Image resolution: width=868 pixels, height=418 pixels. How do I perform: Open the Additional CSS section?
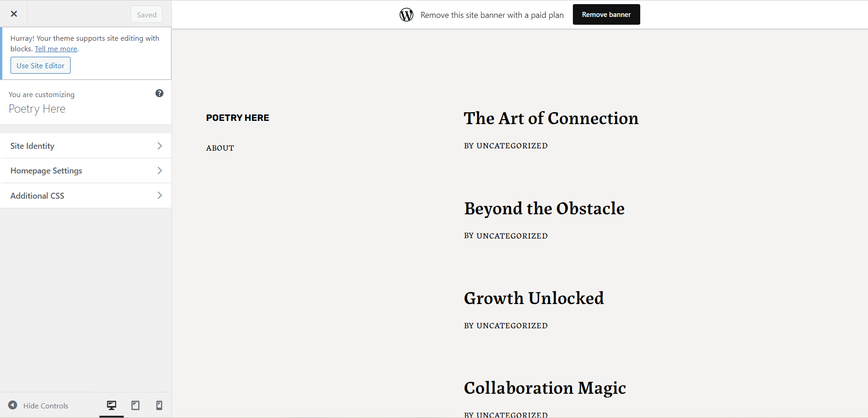[86, 195]
